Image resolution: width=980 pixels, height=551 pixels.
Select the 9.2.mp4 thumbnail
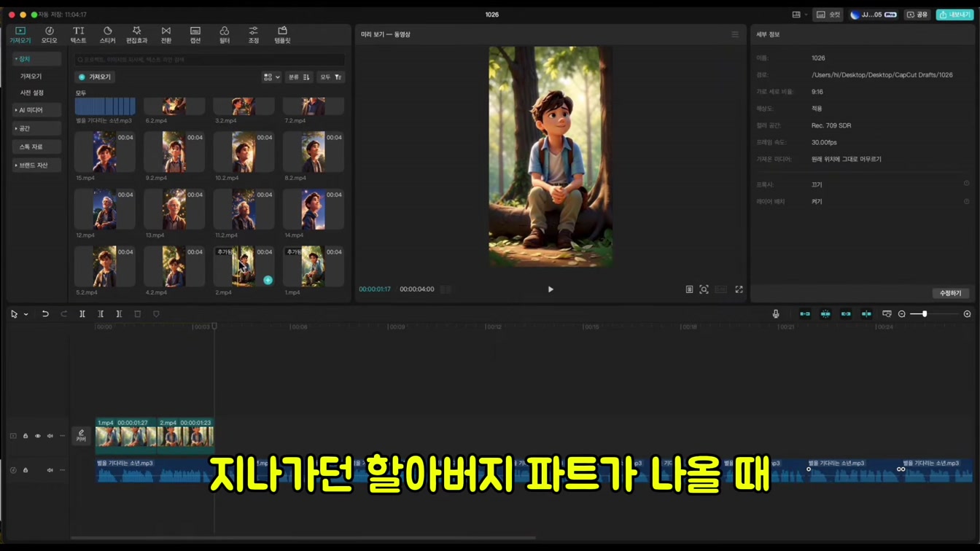[x=174, y=152]
